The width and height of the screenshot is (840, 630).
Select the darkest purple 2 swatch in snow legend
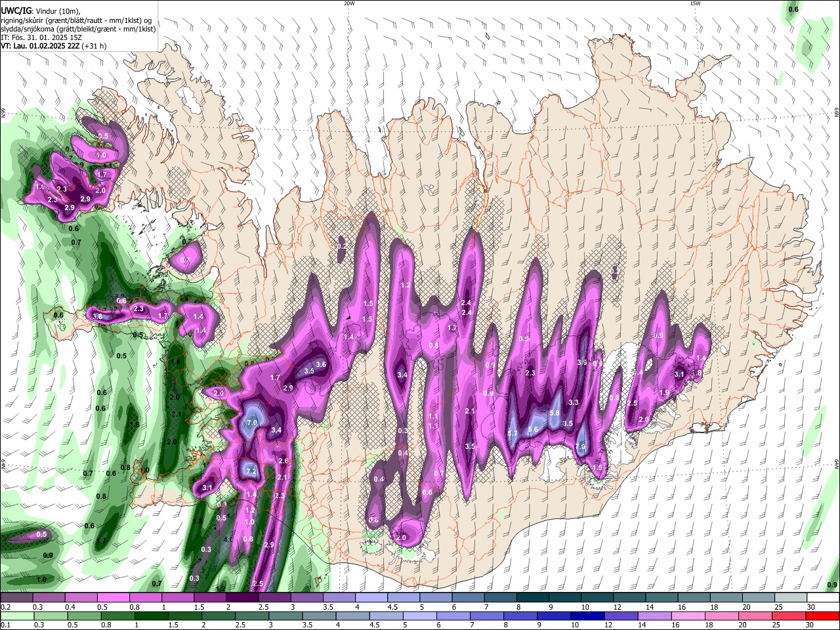[242, 598]
